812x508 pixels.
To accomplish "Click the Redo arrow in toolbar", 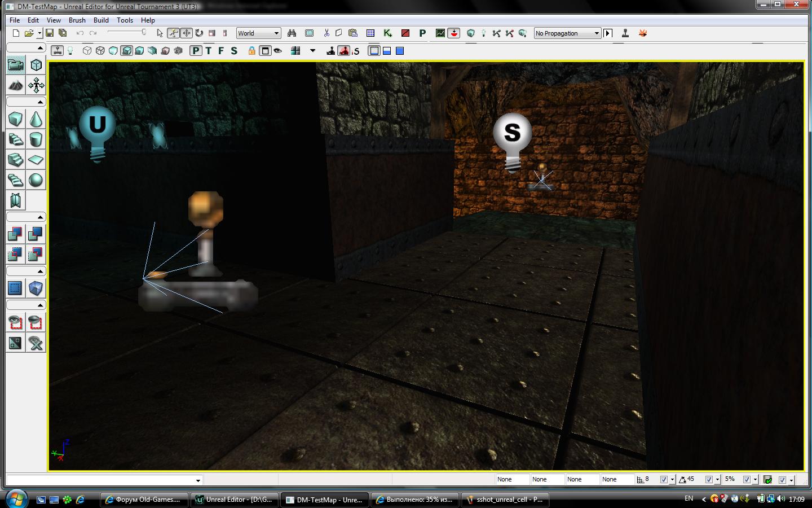I will (93, 33).
